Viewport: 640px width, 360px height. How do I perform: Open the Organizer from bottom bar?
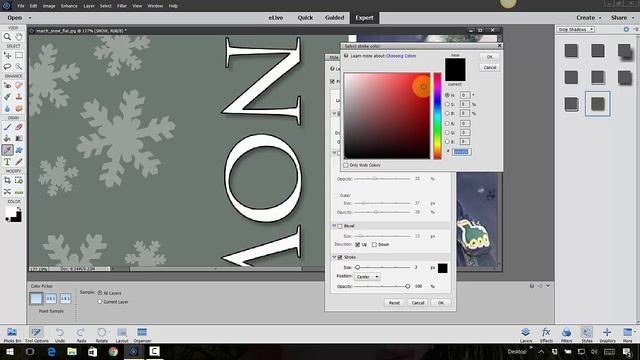[142, 335]
